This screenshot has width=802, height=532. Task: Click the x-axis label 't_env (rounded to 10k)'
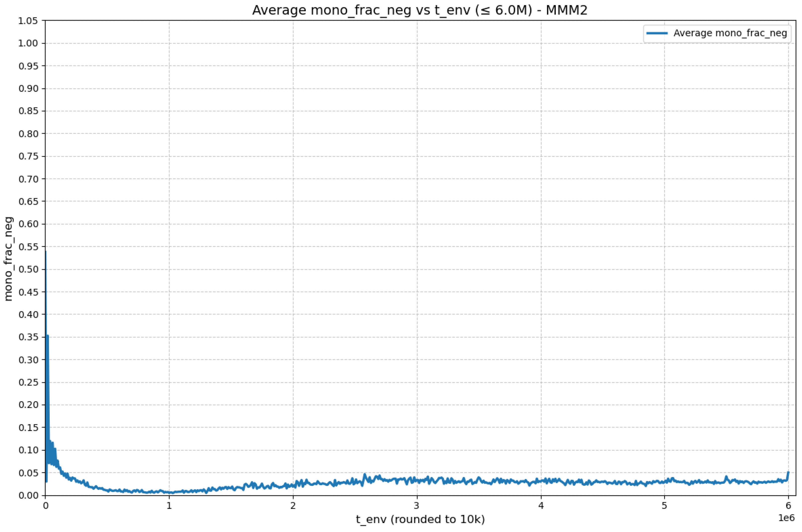(420, 519)
